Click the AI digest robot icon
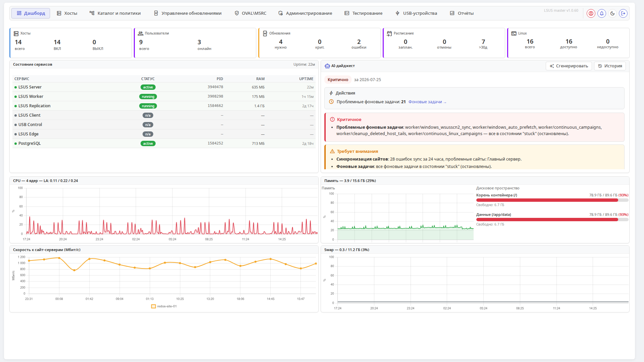 [x=327, y=66]
